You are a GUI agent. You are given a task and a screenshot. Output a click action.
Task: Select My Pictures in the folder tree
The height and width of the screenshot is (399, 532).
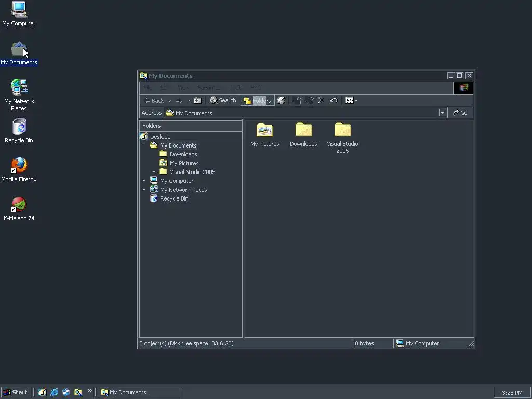(184, 163)
